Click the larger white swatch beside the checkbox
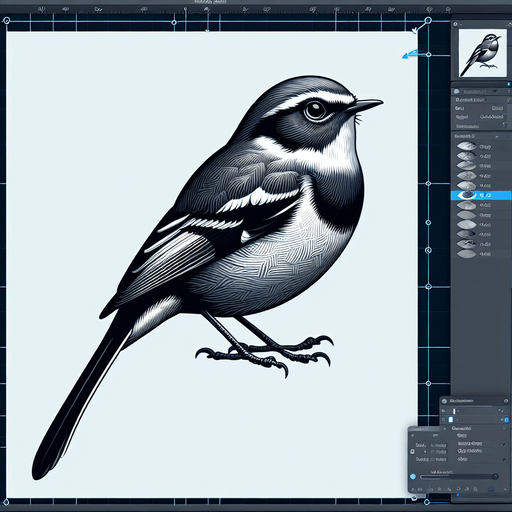Viewport: 512px width, 512px height. (451, 420)
